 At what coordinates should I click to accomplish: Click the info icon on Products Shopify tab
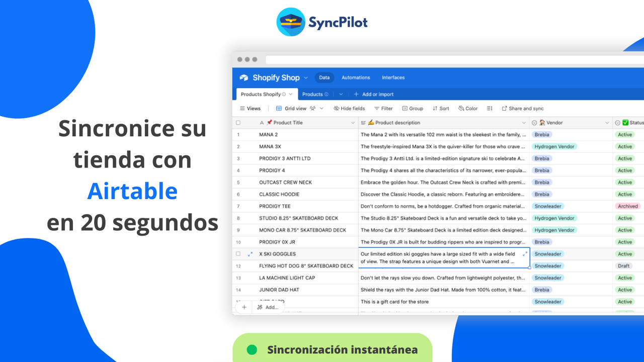284,94
